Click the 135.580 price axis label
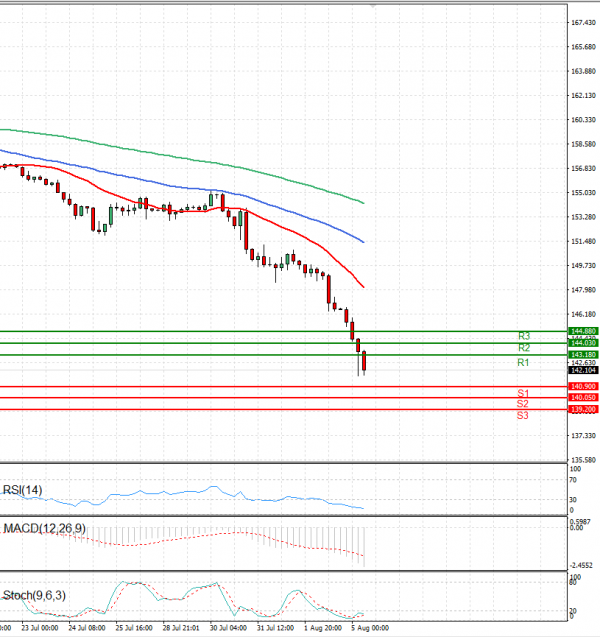The width and height of the screenshot is (600, 637). coord(583,460)
